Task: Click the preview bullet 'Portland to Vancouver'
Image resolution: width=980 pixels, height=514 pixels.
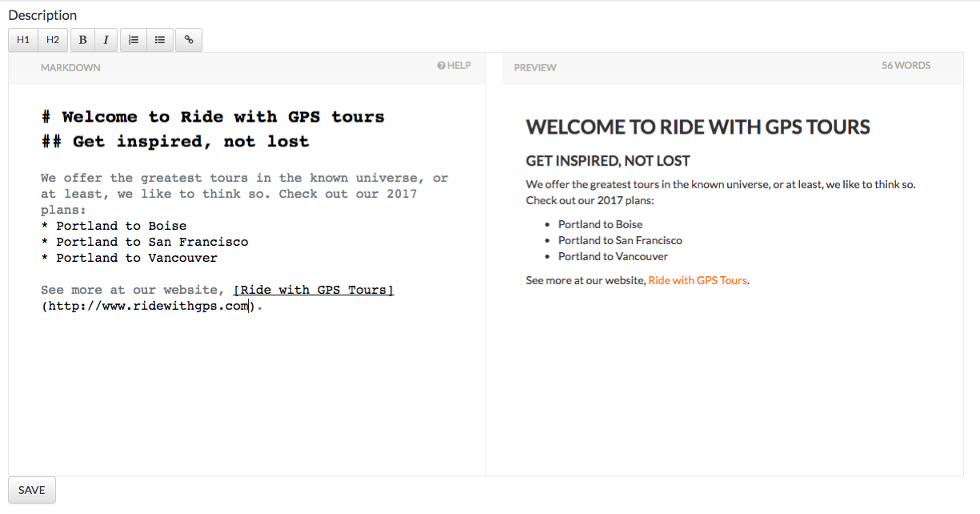Action: tap(613, 256)
